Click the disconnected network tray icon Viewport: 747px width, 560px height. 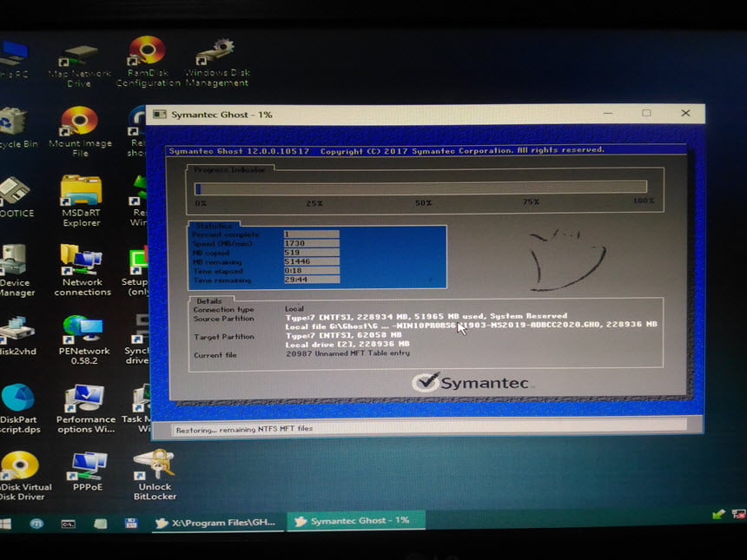(739, 514)
